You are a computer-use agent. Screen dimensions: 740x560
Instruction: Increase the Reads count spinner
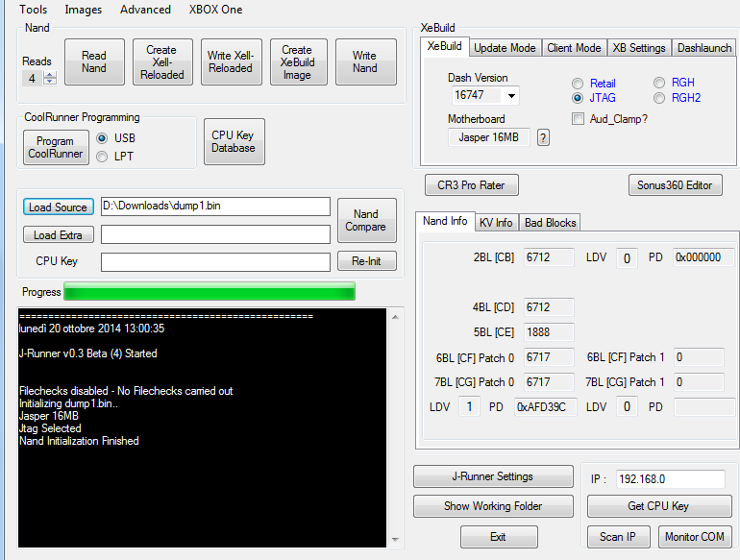pyautogui.click(x=50, y=75)
